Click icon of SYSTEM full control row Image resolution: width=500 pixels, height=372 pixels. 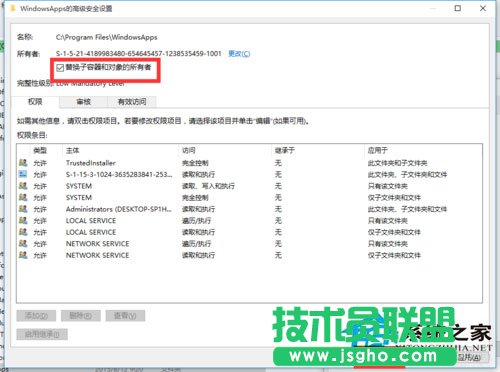pos(23,198)
